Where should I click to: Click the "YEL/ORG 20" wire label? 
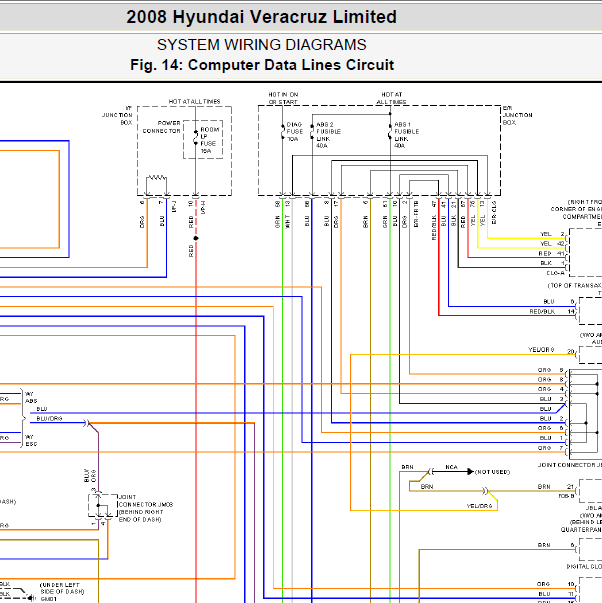coord(551,350)
